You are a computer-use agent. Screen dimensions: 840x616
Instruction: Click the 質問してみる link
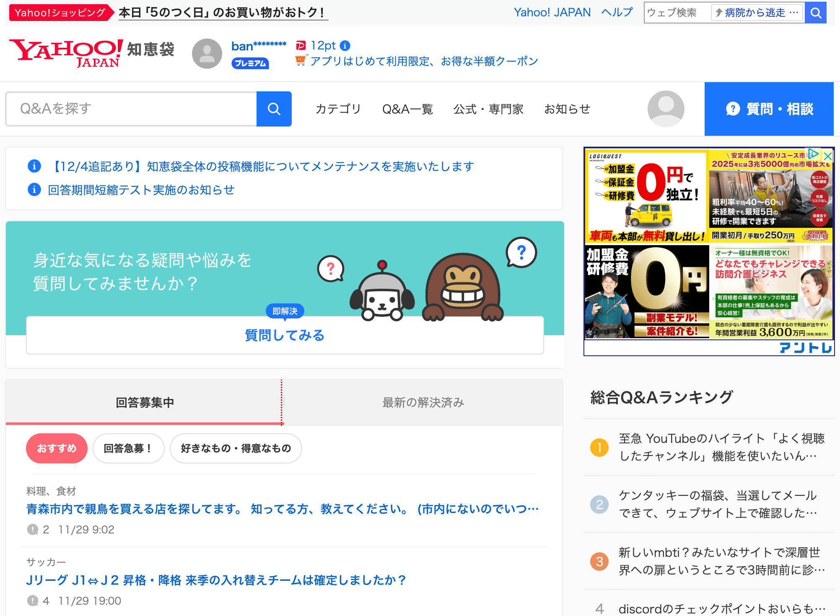pyautogui.click(x=285, y=335)
